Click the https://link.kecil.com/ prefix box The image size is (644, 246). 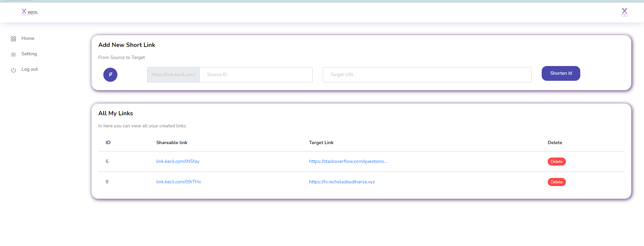pos(173,75)
